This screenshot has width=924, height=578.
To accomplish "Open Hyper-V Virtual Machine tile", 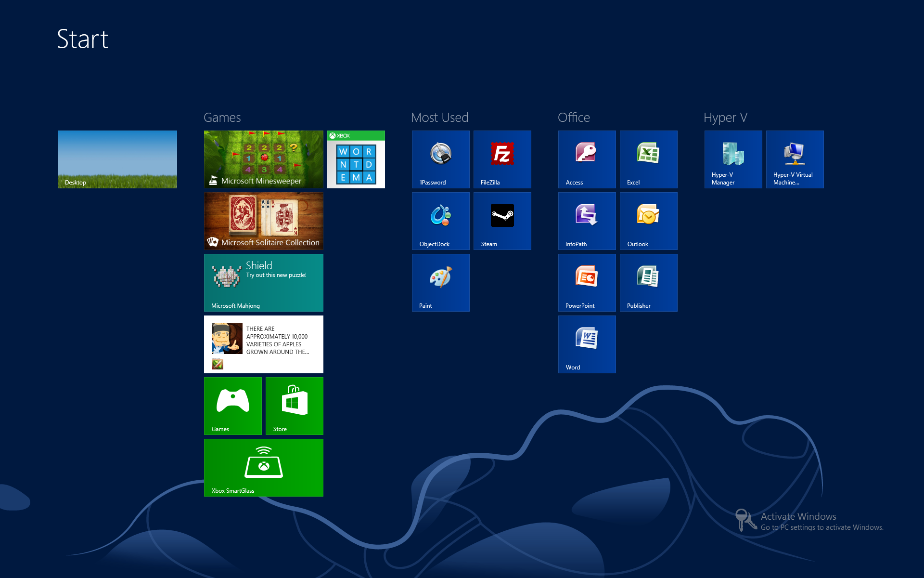I will click(x=795, y=159).
